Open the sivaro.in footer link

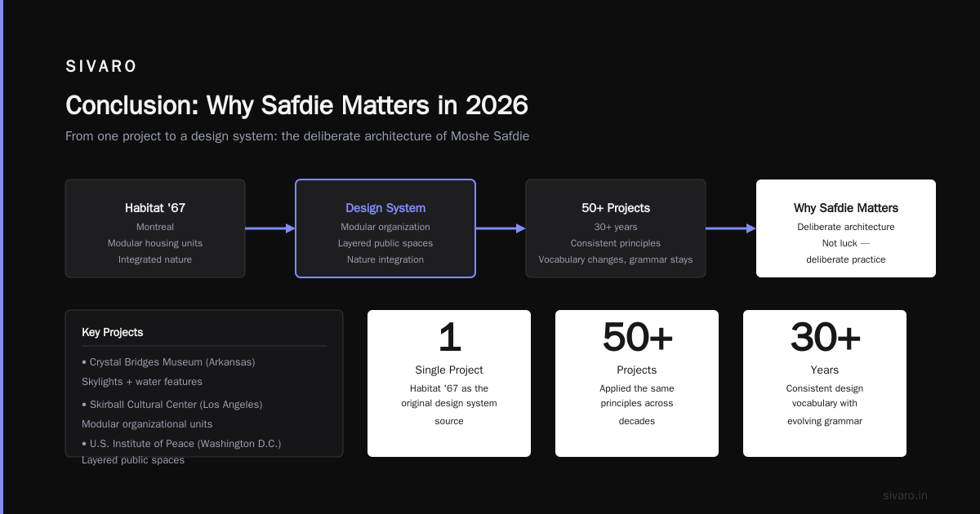(905, 495)
